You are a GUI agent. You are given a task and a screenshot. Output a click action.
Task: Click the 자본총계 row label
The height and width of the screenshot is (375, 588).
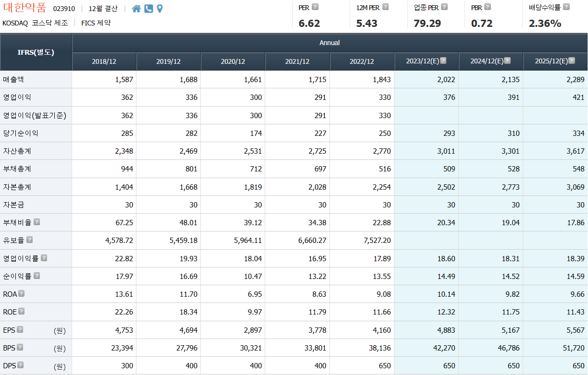(x=17, y=187)
